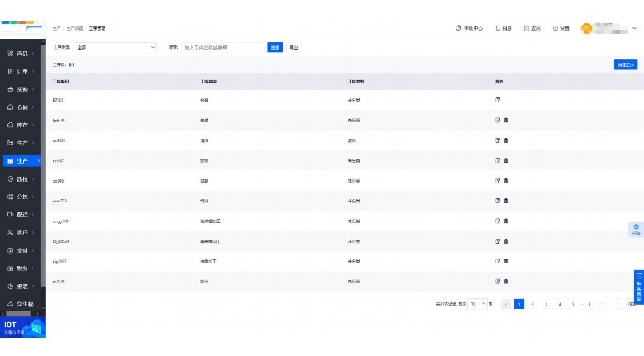
Task: Open 分拣 in the sidebar
Action: pos(21,197)
